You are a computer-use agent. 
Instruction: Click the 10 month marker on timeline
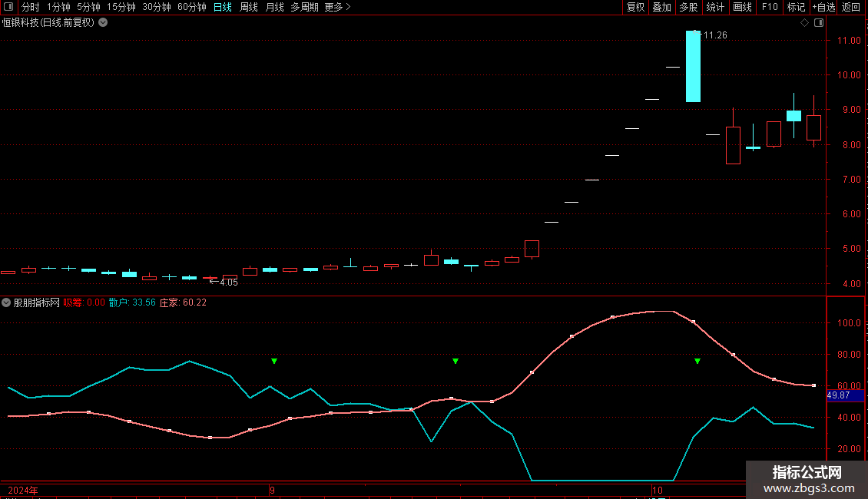tap(657, 491)
